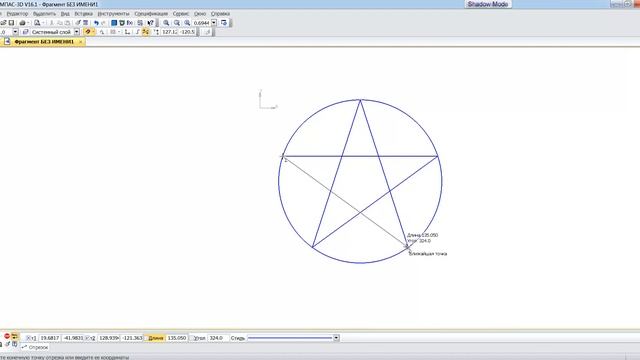Expand the print icon dropdown arrow
640x360 pixels.
click(28, 23)
